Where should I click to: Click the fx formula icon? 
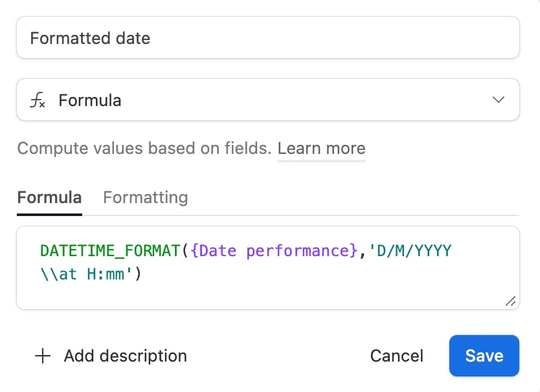tap(38, 100)
